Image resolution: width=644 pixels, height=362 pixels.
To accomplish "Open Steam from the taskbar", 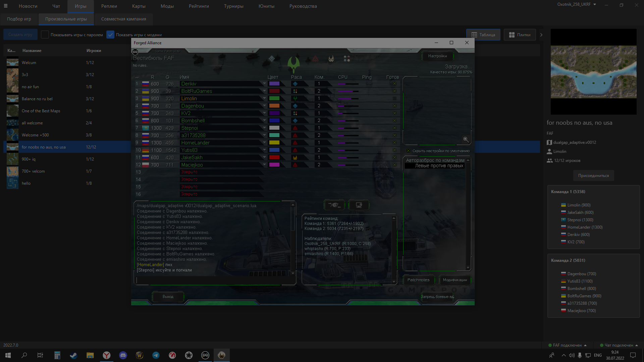I will (x=73, y=355).
